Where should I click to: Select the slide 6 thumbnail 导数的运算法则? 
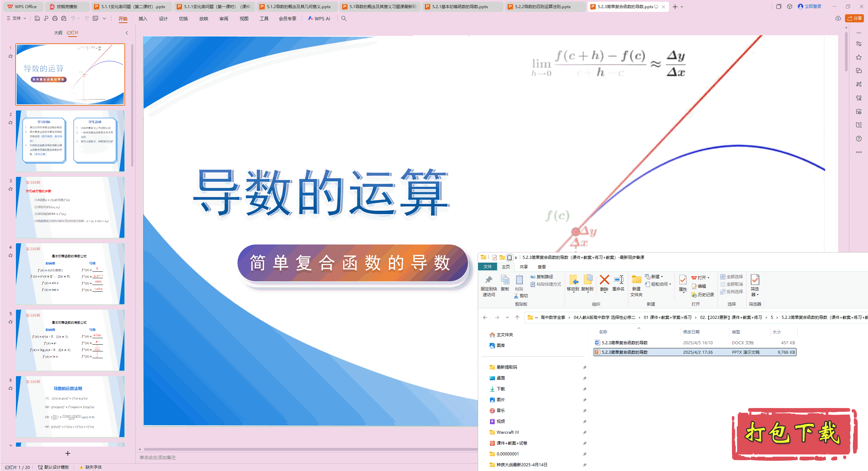pos(70,407)
